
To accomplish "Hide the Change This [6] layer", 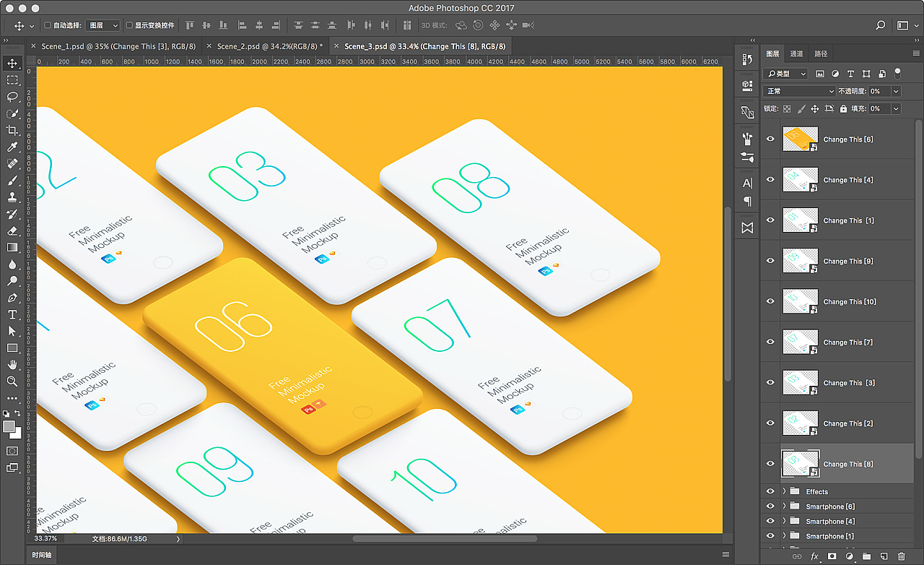I will click(770, 139).
